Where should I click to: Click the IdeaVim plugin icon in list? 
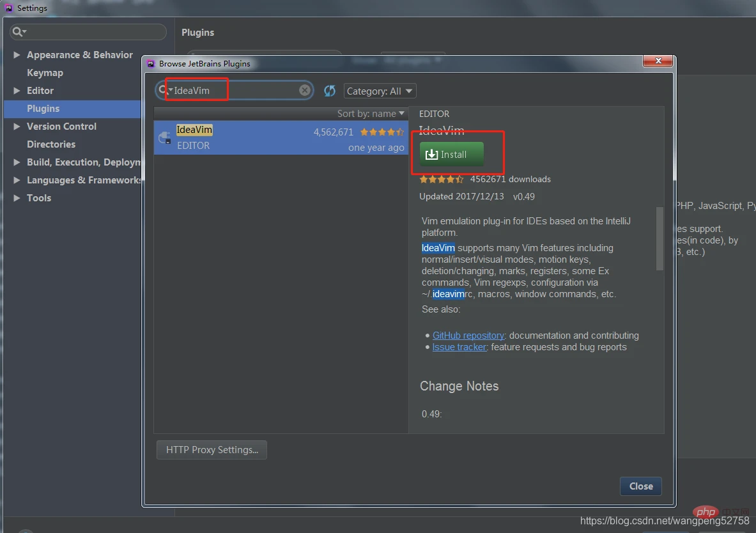(165, 137)
